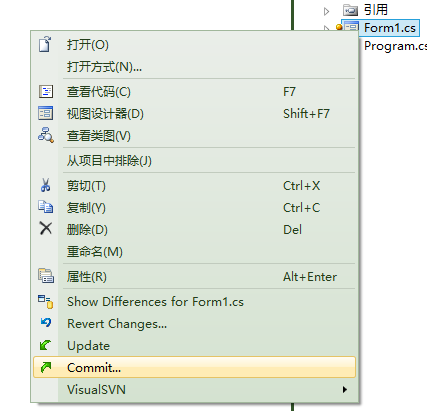
Task: Click the green Update arrow icon
Action: 45,345
